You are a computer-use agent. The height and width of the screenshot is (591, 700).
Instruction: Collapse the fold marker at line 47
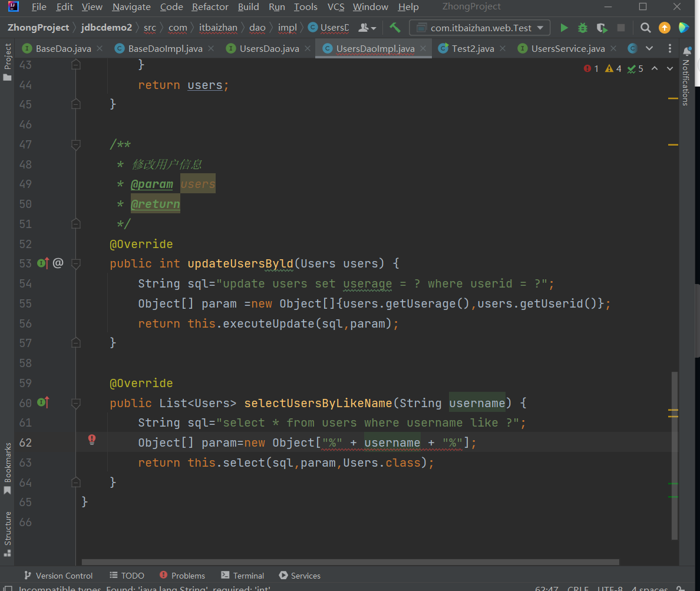tap(76, 144)
